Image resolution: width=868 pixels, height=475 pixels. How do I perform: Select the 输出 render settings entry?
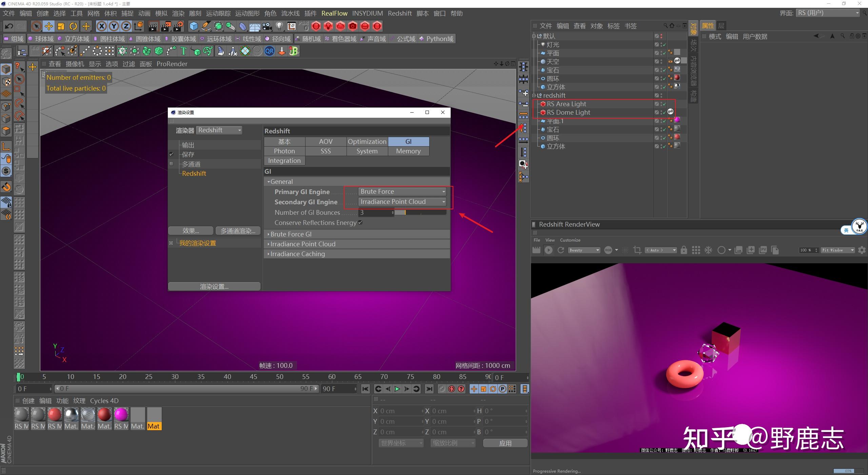[188, 145]
